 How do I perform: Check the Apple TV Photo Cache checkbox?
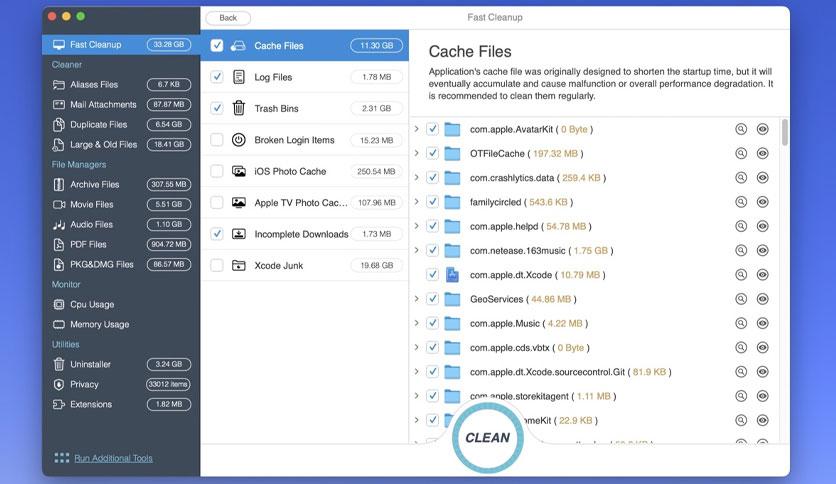click(217, 203)
